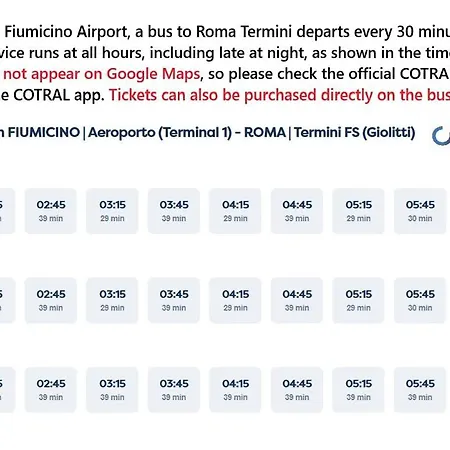Image resolution: width=450 pixels, height=450 pixels.
Task: Choose the 04:45 departure in third row
Action: (x=297, y=390)
